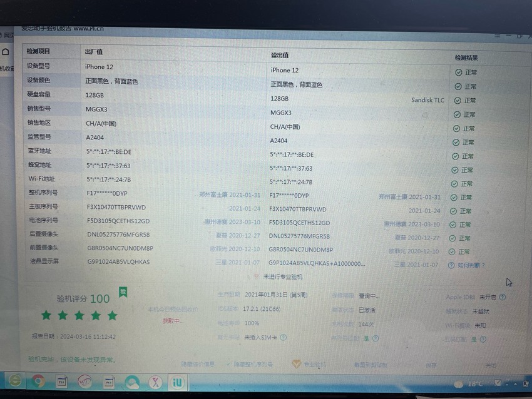Click the home icon in the left sidebar
This screenshot has width=532, height=399.
[x=6, y=52]
